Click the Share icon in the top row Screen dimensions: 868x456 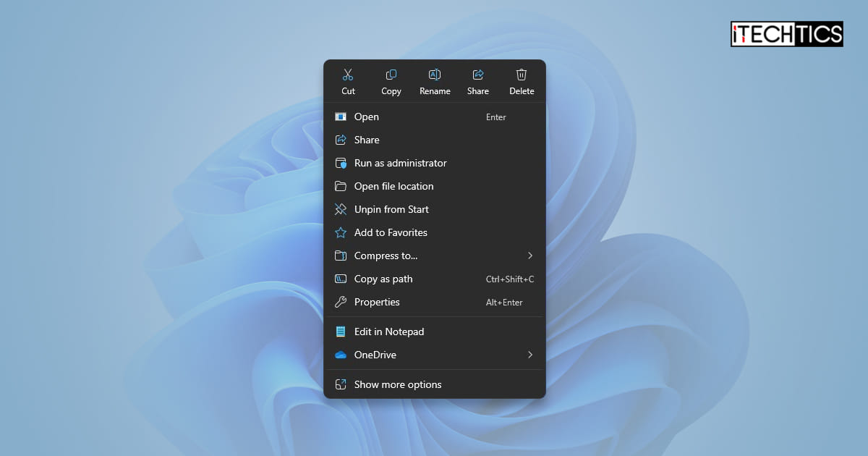pyautogui.click(x=478, y=73)
